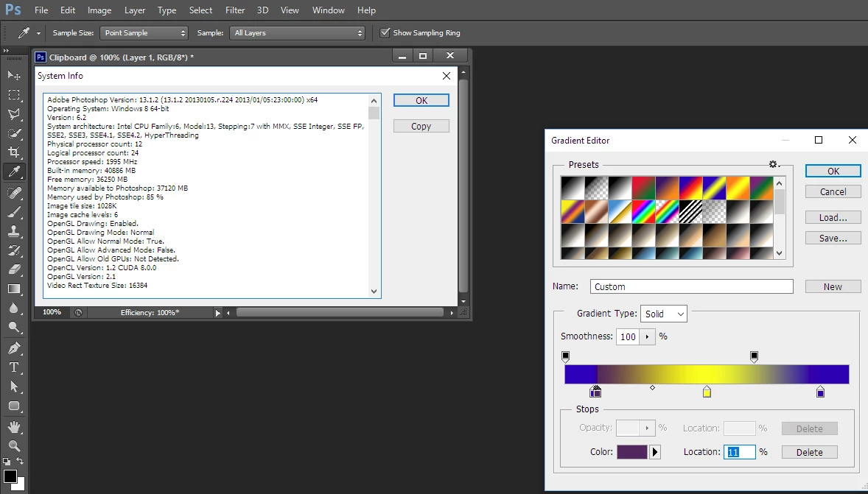868x494 pixels.
Task: Click the gradient Name input field
Action: coord(691,286)
